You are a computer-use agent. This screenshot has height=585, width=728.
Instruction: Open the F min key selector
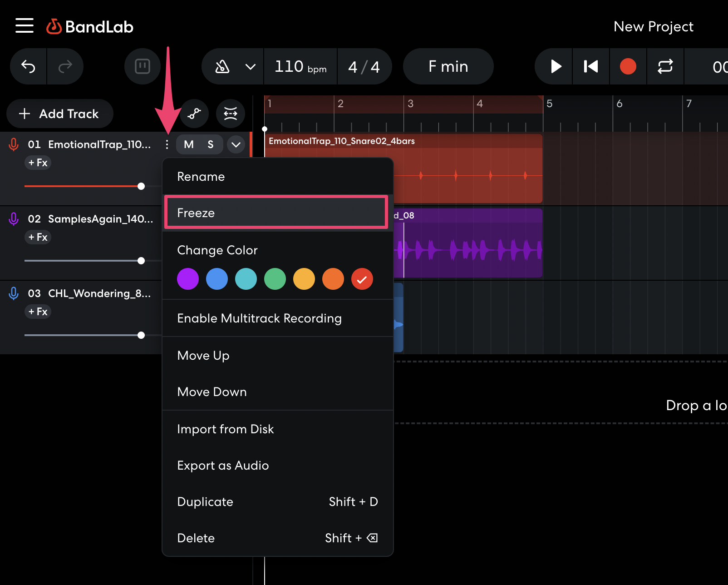pos(448,67)
